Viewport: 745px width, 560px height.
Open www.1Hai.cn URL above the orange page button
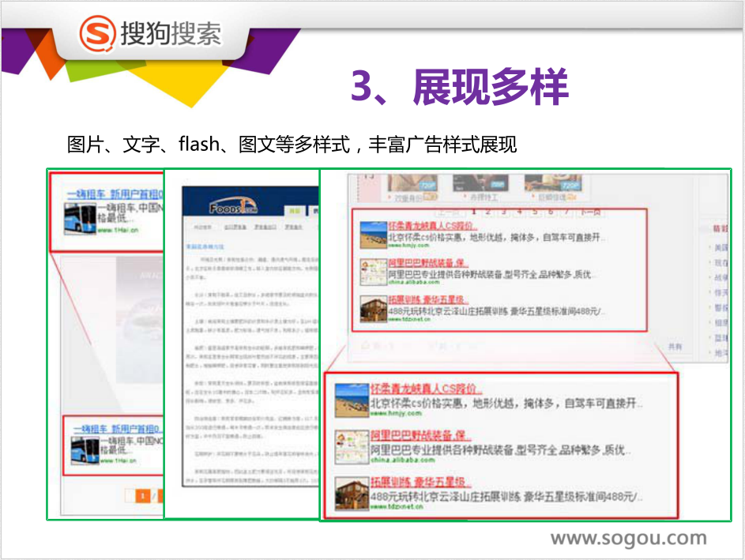[119, 460]
